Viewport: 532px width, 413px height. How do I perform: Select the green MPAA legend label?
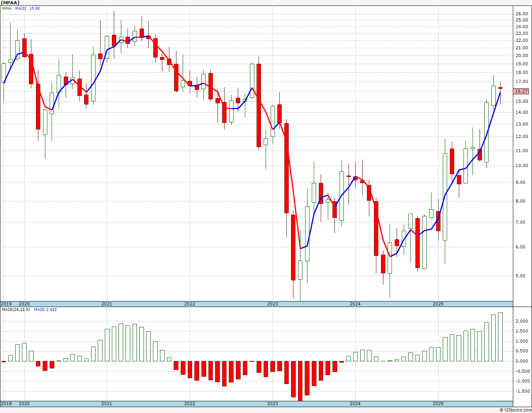(7, 8)
